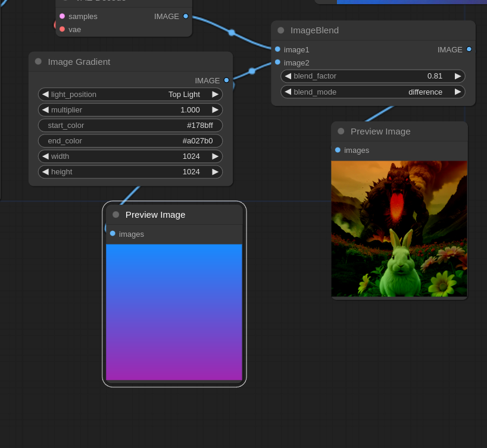This screenshot has width=487, height=448.
Task: Collapse the ImageBlend node via its dot
Action: pos(280,30)
